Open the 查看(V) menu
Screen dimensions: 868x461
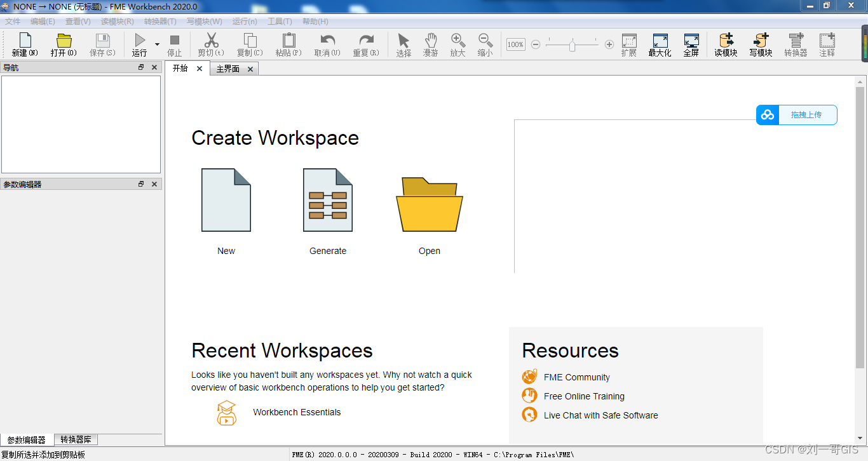(x=78, y=22)
